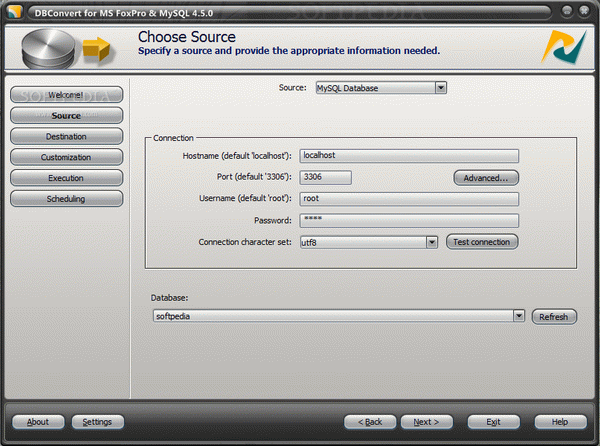Click the Source: label
This screenshot has height=446, width=600.
[293, 88]
